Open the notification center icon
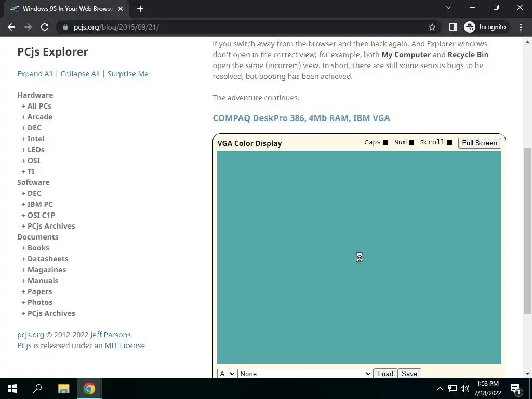 pyautogui.click(x=515, y=389)
